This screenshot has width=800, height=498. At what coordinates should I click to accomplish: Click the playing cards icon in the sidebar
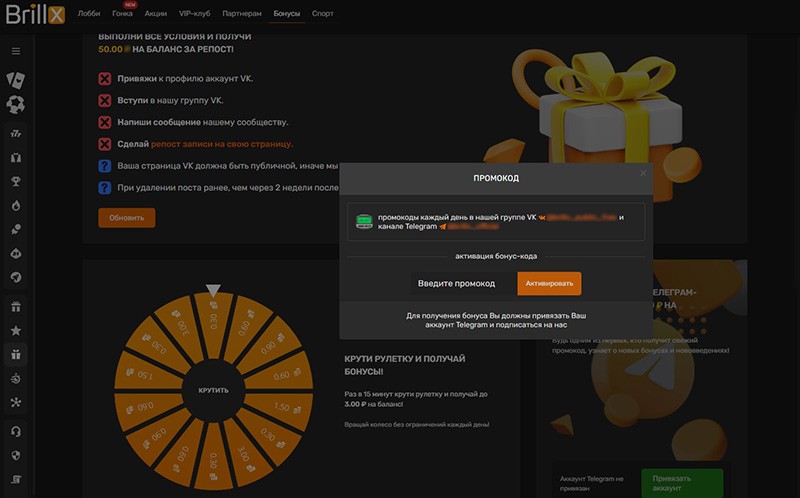[15, 79]
